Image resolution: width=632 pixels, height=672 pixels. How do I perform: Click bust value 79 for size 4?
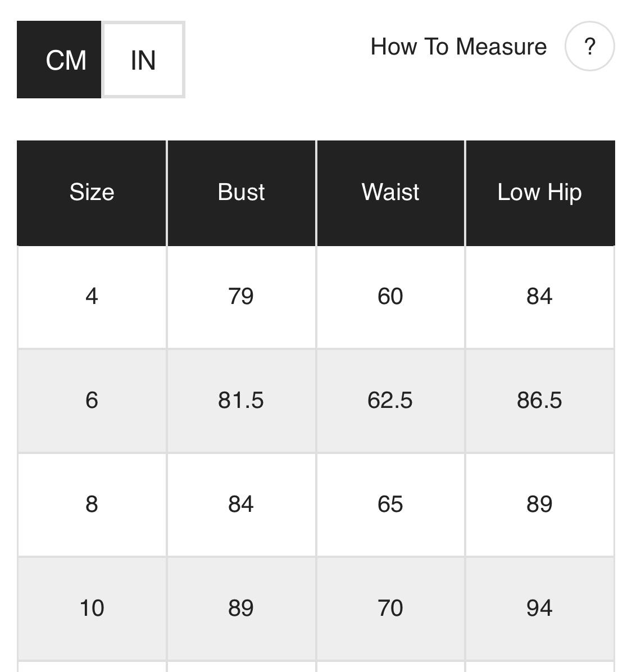[x=241, y=296]
